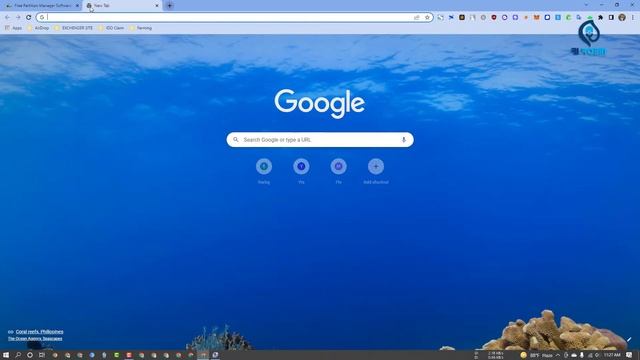Open the red shield extension

[x=494, y=17]
